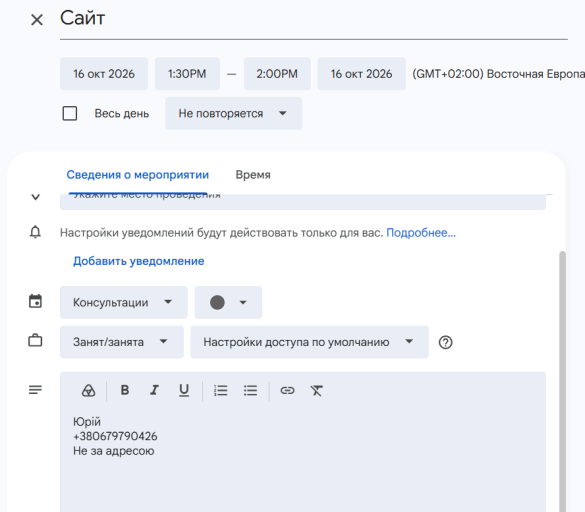Open Настройки доступа по умолчанию dropdown
585x512 pixels.
[x=309, y=342]
